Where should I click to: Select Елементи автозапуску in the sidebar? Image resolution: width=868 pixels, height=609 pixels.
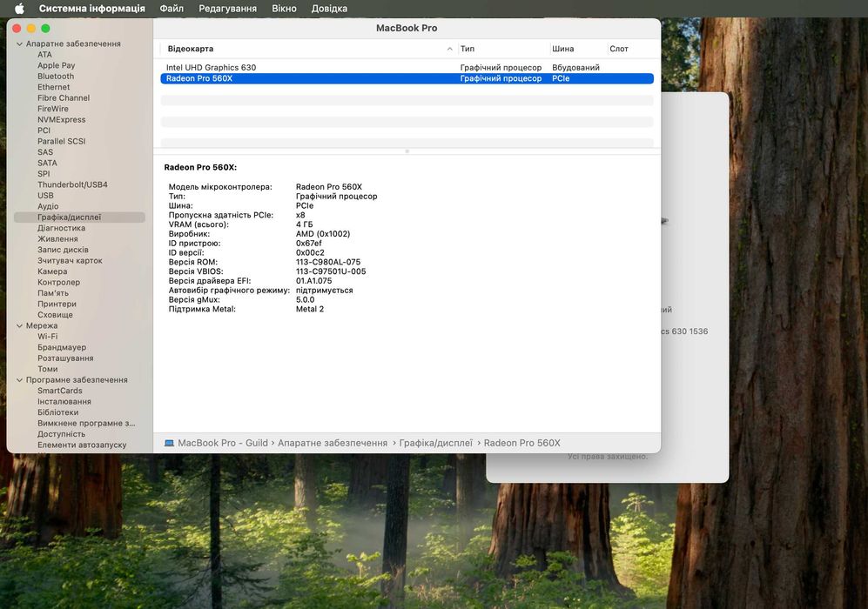click(82, 445)
